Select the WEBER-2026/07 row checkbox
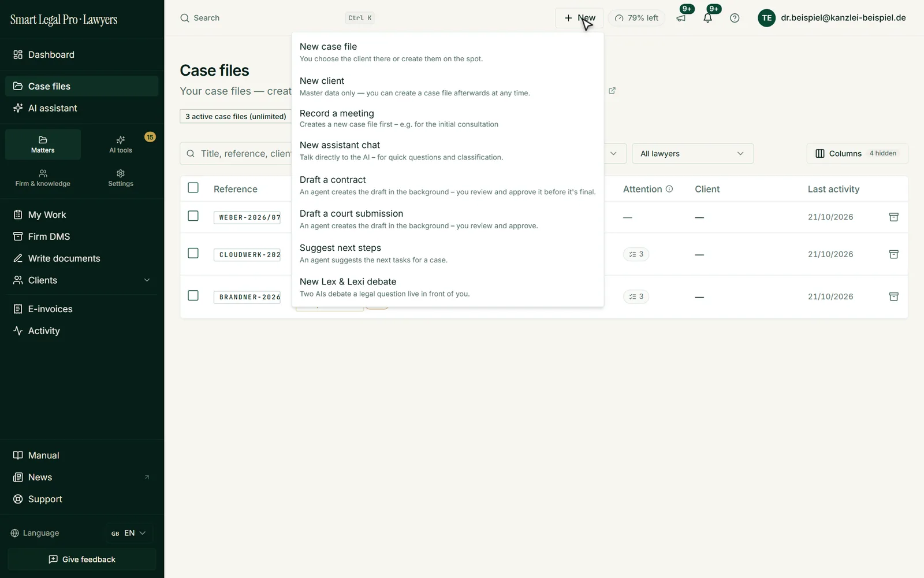924x578 pixels. (x=193, y=216)
